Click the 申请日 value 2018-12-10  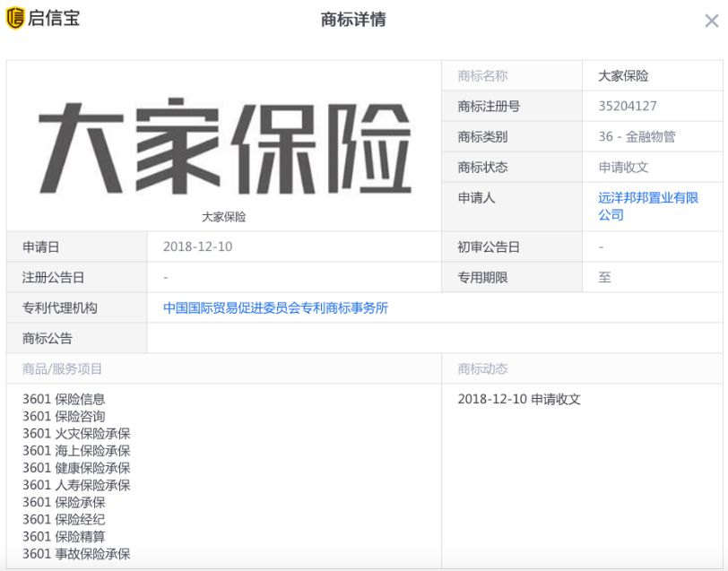coord(197,247)
